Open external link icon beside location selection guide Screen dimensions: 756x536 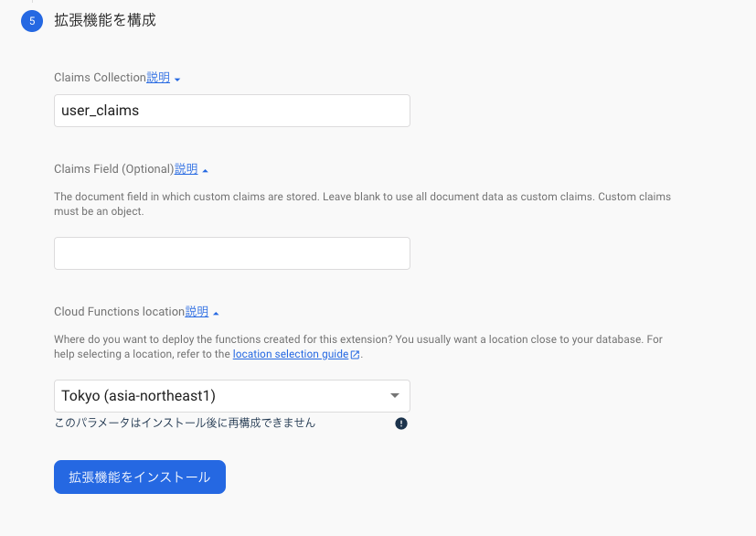pos(356,355)
